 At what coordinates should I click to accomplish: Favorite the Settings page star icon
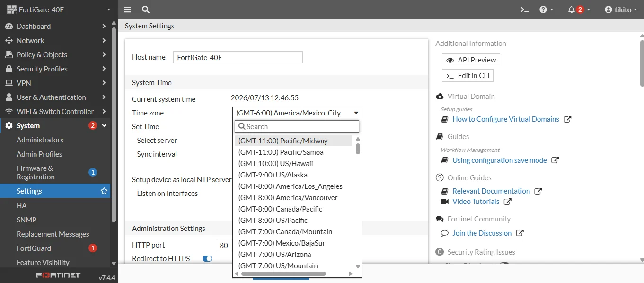104,191
